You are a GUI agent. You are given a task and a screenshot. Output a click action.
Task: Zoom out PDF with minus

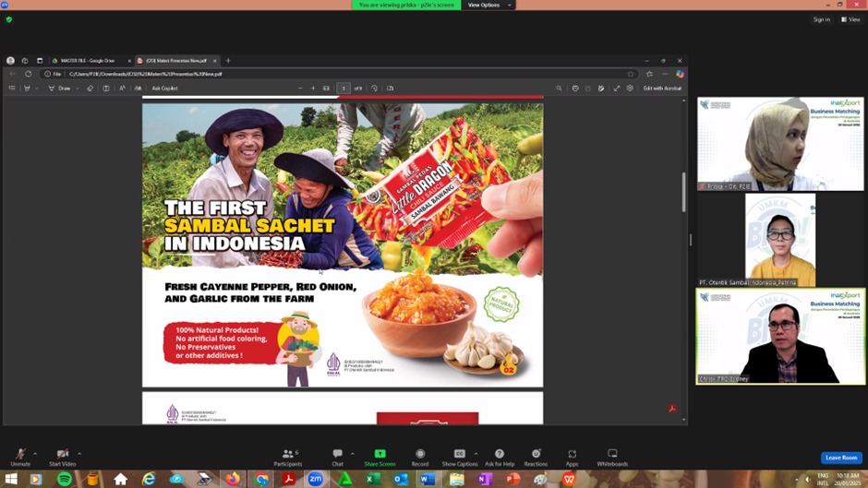point(301,88)
